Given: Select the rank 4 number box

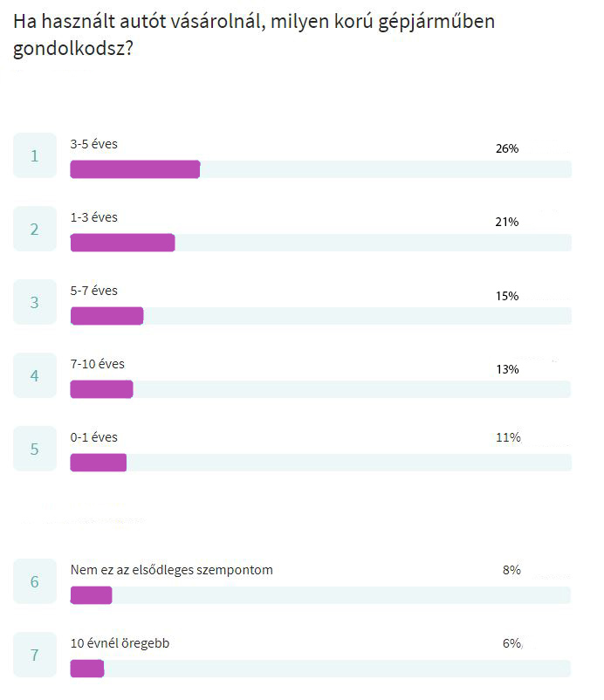Looking at the screenshot, I should [x=35, y=375].
